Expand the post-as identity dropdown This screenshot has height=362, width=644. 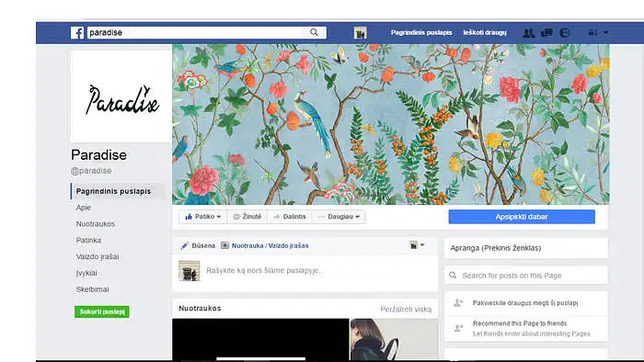click(417, 245)
